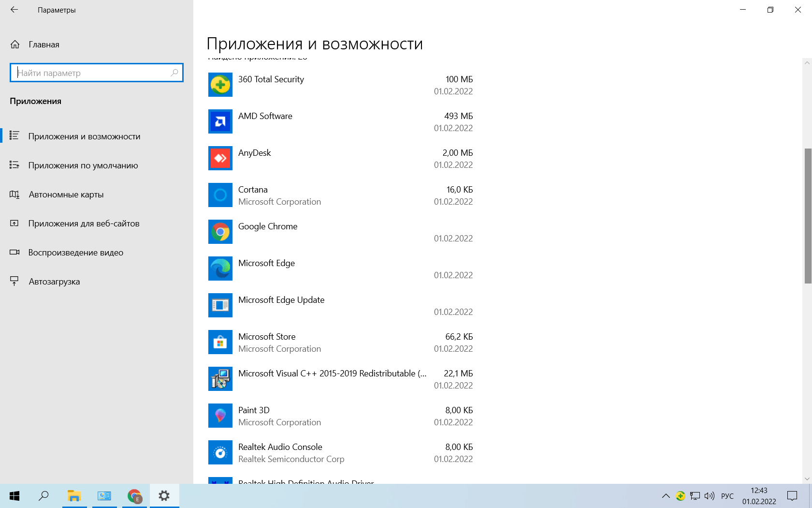Open Chrome from the taskbar

point(134,496)
